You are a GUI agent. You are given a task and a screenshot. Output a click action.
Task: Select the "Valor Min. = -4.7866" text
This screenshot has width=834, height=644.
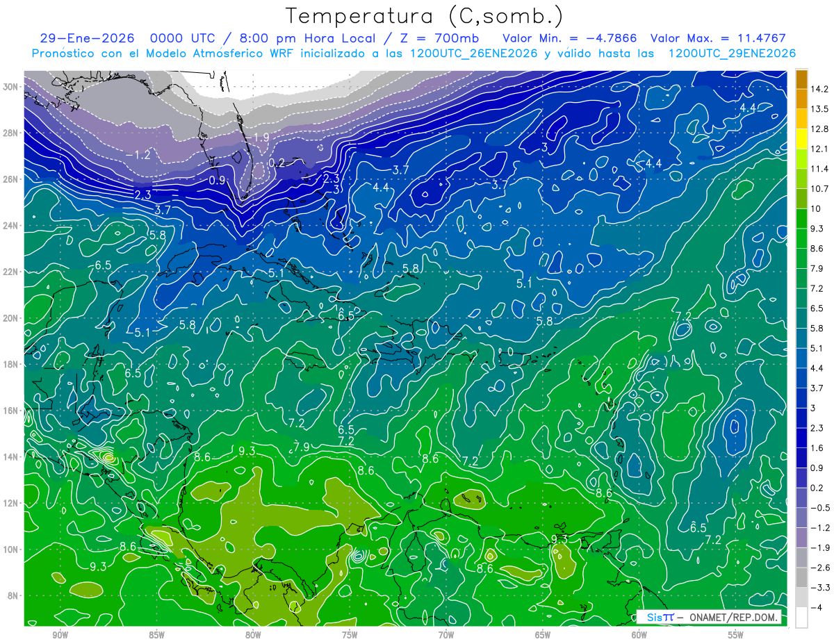pos(569,38)
